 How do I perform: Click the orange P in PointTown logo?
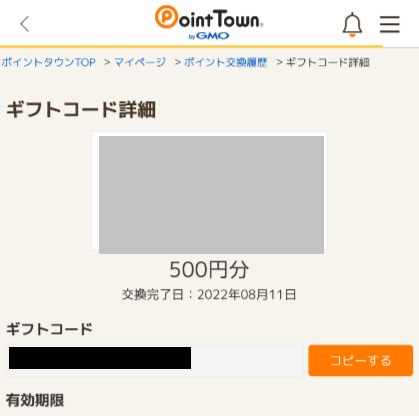click(166, 17)
